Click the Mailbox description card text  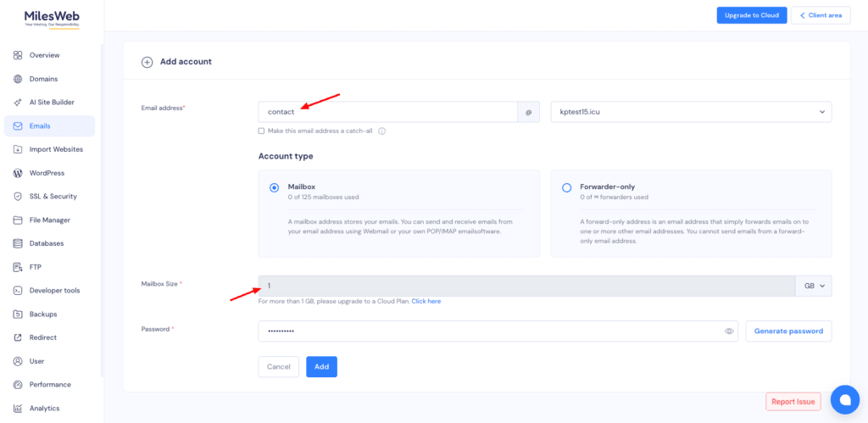point(400,225)
